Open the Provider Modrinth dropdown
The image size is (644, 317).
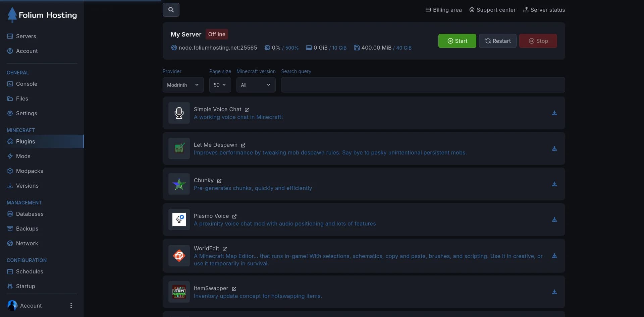click(x=183, y=85)
